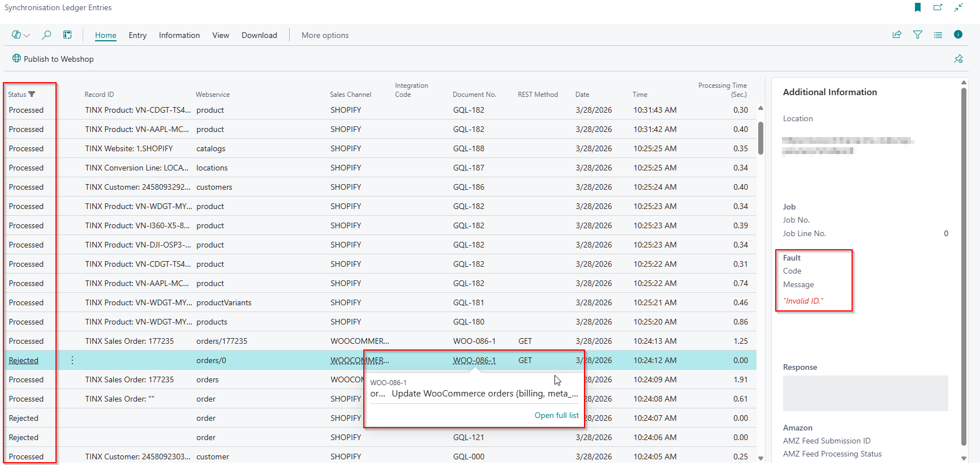Click the bookmark icon in the title bar

click(x=918, y=7)
